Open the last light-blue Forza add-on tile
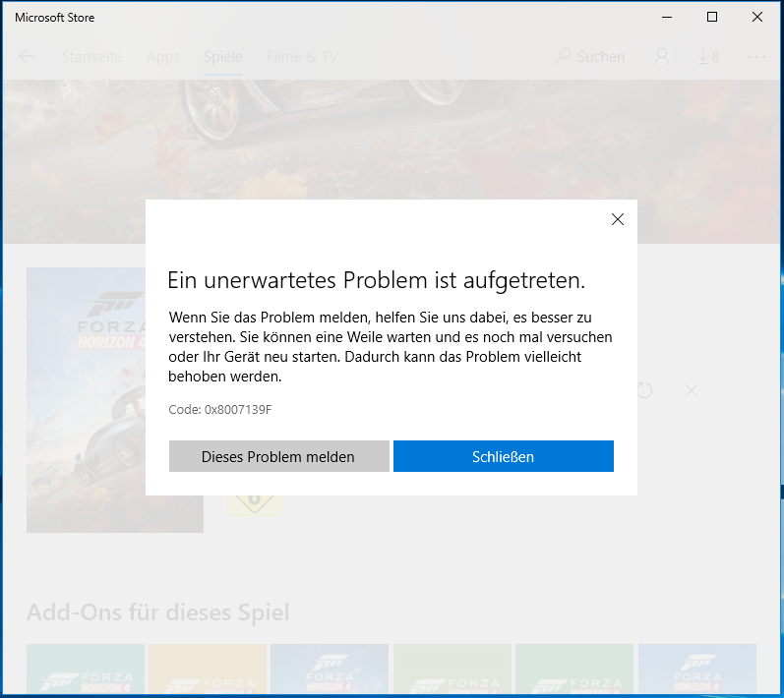The width and height of the screenshot is (784, 698). tap(697, 668)
